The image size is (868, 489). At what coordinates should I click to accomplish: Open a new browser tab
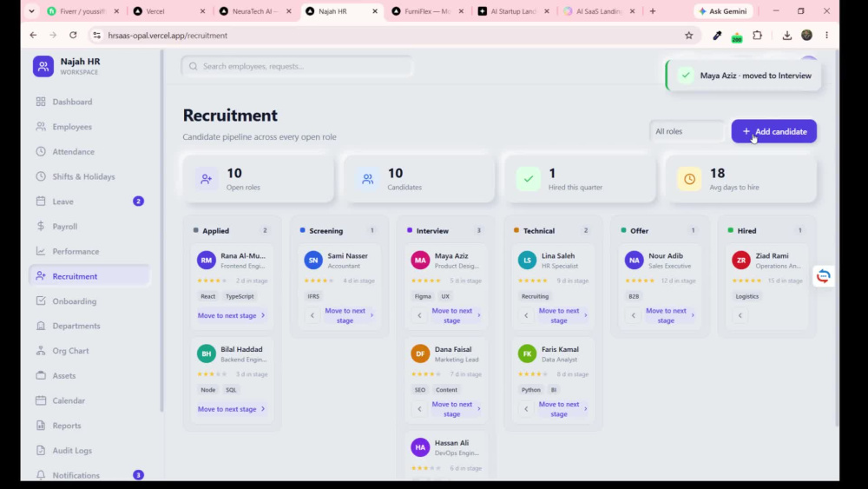653,11
